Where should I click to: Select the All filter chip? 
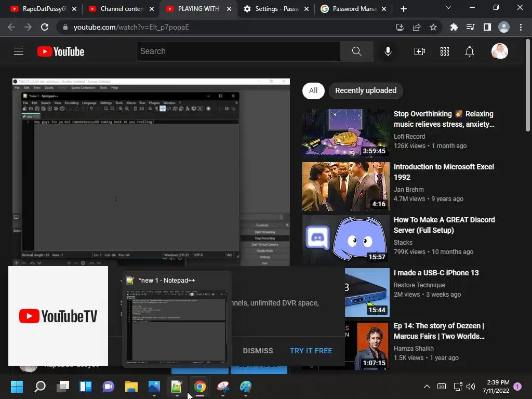(x=313, y=90)
